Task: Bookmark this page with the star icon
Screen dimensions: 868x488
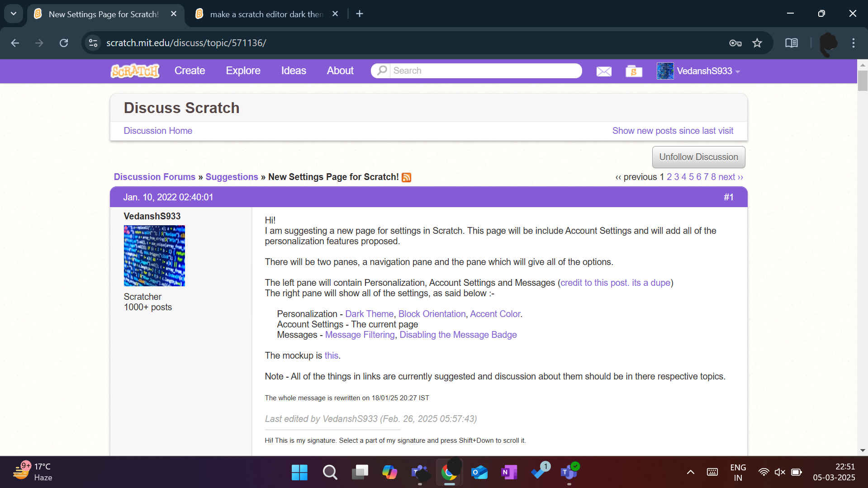Action: click(x=757, y=43)
